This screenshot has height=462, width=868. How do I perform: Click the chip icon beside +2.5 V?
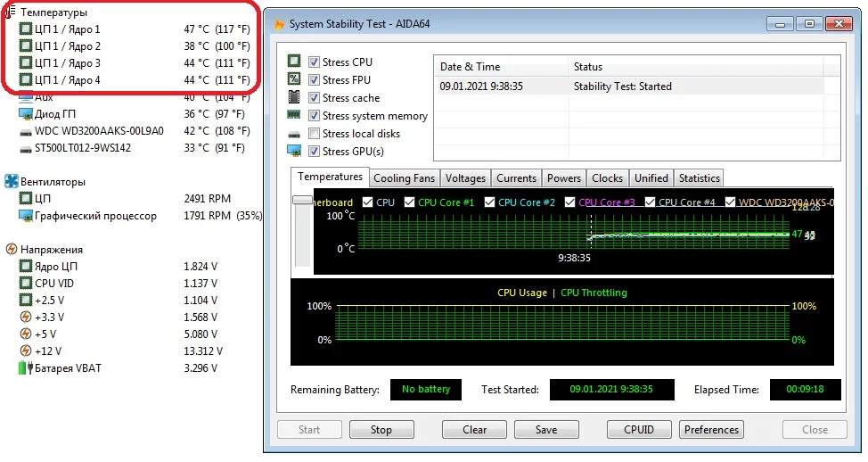coord(26,300)
